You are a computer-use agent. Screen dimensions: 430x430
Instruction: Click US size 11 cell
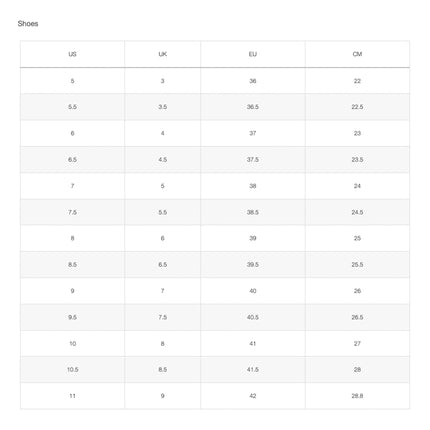pyautogui.click(x=72, y=396)
